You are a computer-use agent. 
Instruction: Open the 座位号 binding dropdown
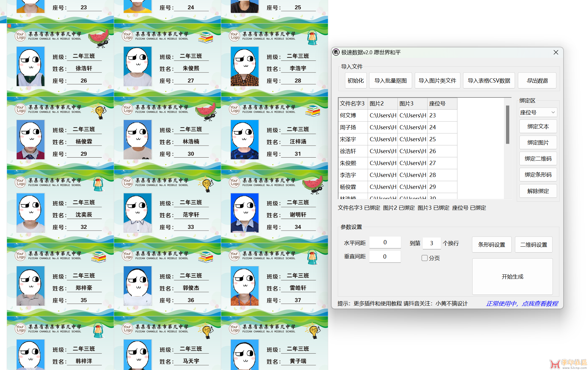click(538, 112)
